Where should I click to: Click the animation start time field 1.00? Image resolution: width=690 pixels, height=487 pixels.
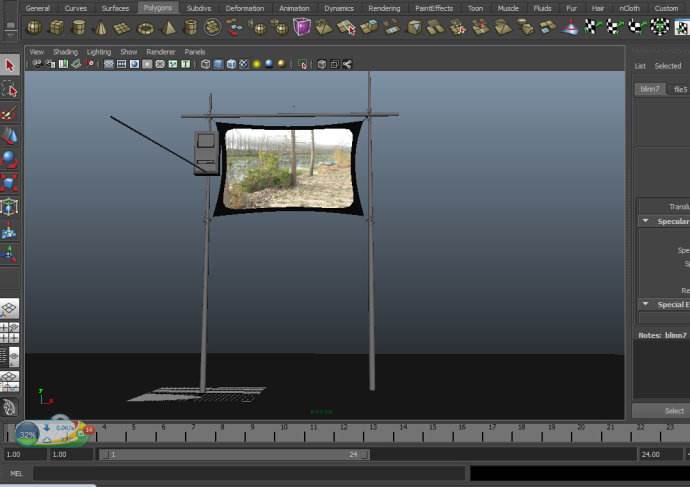(x=25, y=454)
